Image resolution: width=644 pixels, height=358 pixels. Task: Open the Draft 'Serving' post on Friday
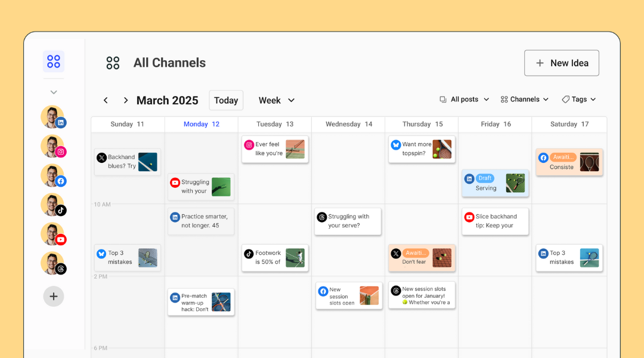pos(495,183)
